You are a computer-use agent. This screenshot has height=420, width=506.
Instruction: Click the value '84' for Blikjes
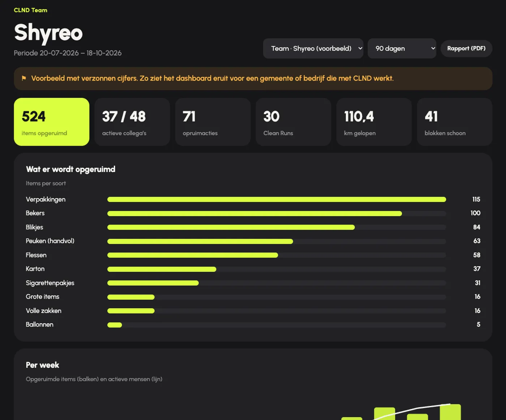[x=477, y=227]
